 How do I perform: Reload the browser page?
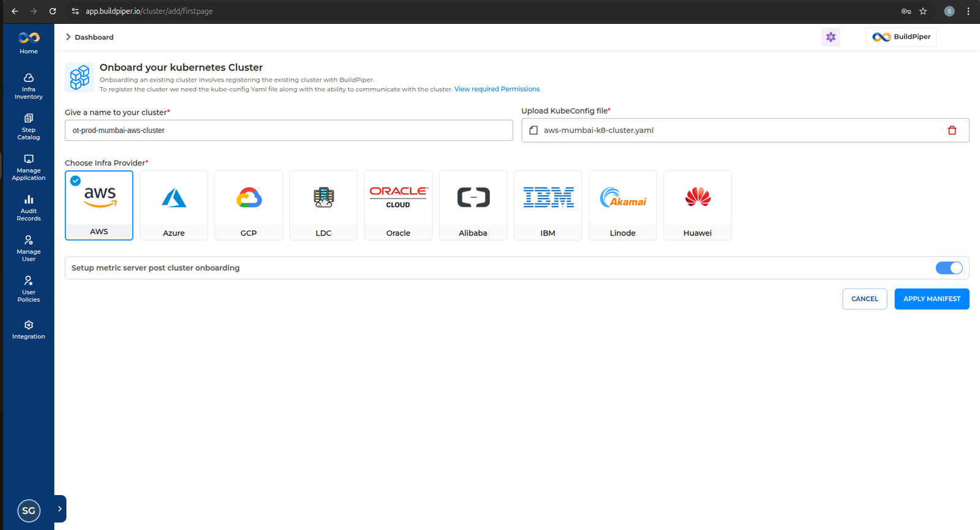53,11
